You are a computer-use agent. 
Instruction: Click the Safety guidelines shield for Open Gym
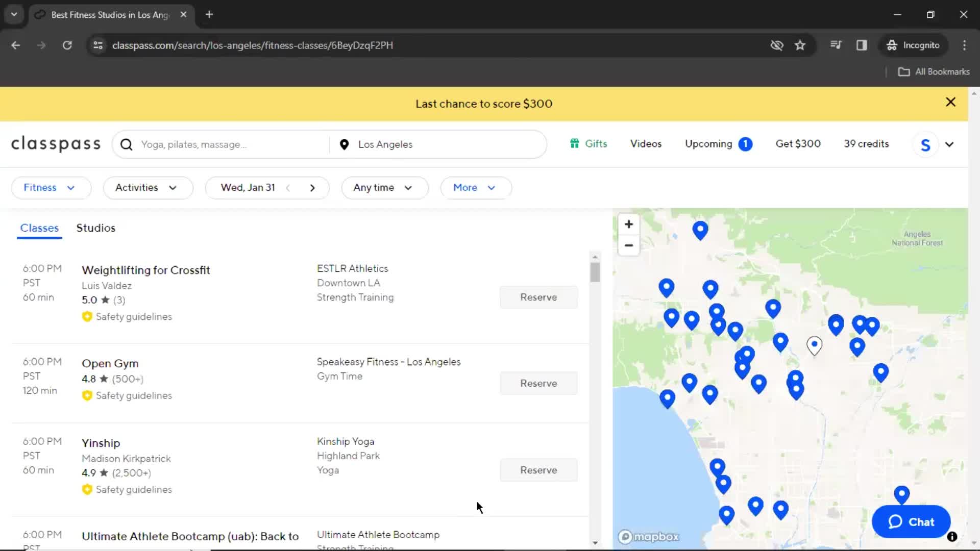[x=87, y=396]
